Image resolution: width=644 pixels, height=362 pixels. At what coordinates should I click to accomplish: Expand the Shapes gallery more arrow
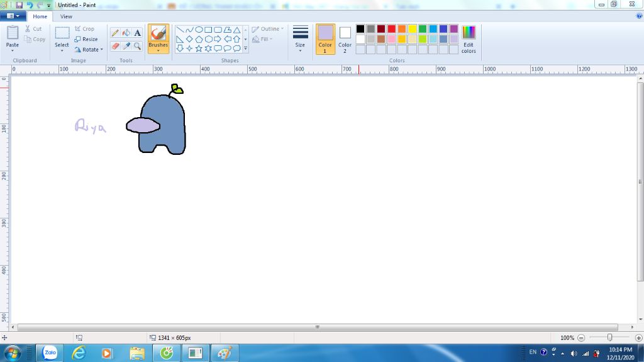coord(246,48)
